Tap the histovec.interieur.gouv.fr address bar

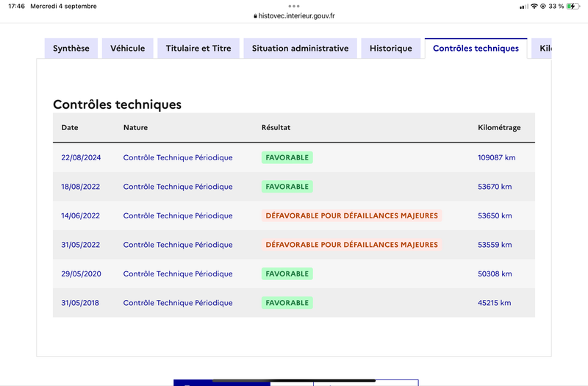pyautogui.click(x=294, y=15)
